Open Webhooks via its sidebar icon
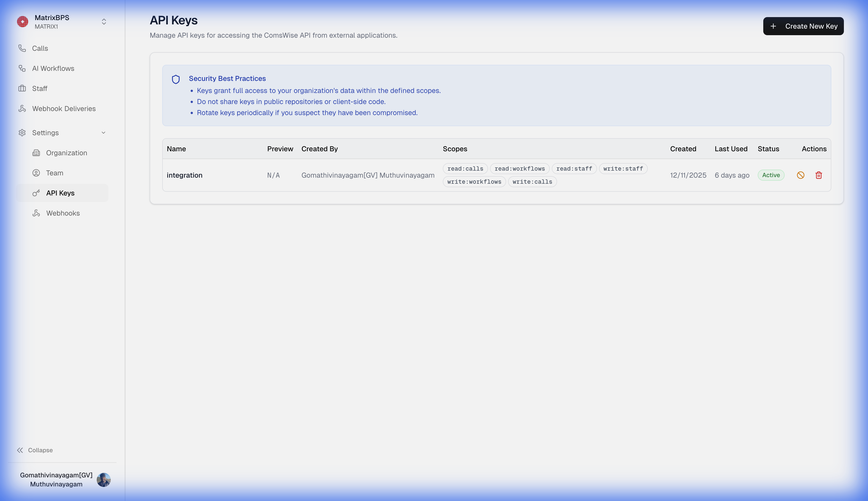Screen dimensions: 868x501 pyautogui.click(x=36, y=213)
